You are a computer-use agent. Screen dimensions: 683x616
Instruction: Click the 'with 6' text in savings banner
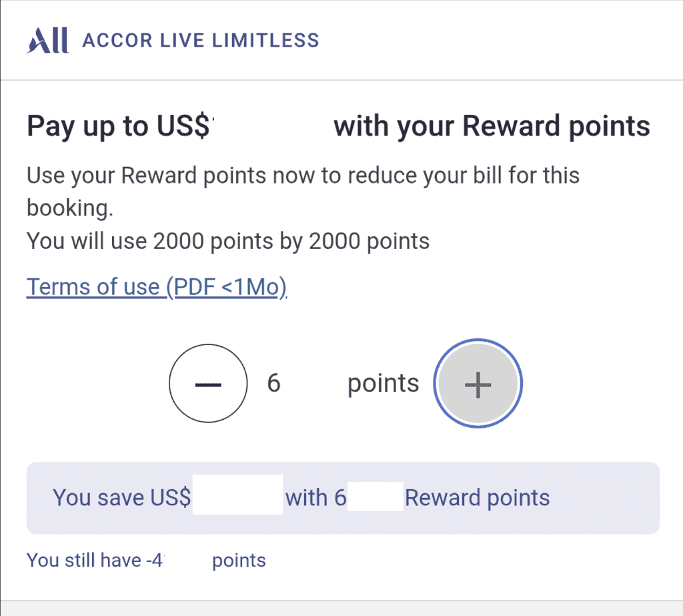(x=315, y=497)
